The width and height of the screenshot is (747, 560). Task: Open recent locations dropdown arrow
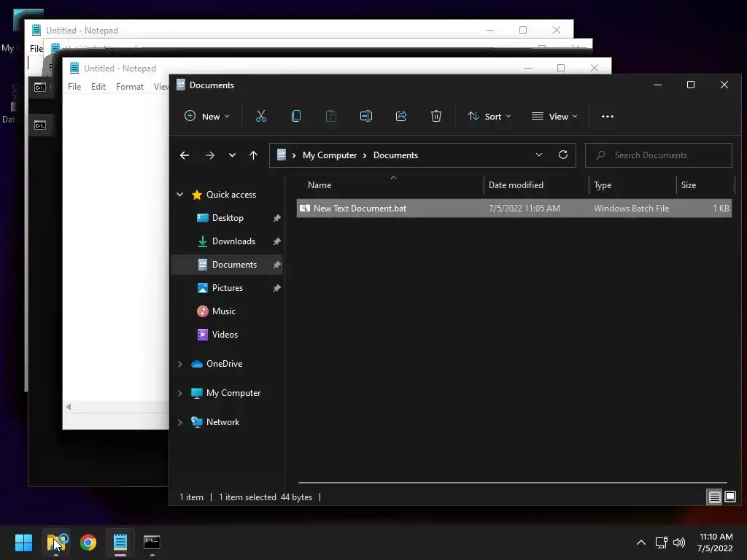coord(232,155)
